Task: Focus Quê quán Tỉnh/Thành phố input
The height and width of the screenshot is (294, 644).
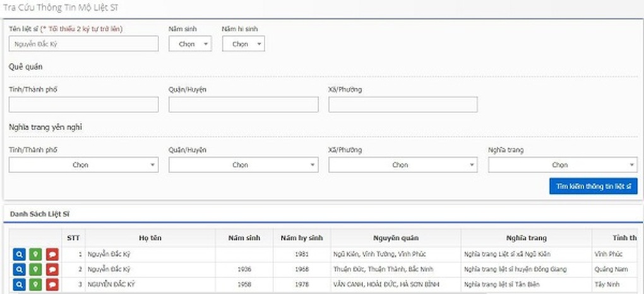Action: click(83, 104)
